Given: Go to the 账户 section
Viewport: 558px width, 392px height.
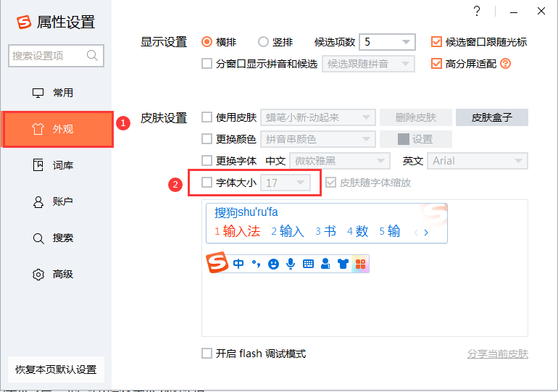Looking at the screenshot, I should pyautogui.click(x=57, y=201).
